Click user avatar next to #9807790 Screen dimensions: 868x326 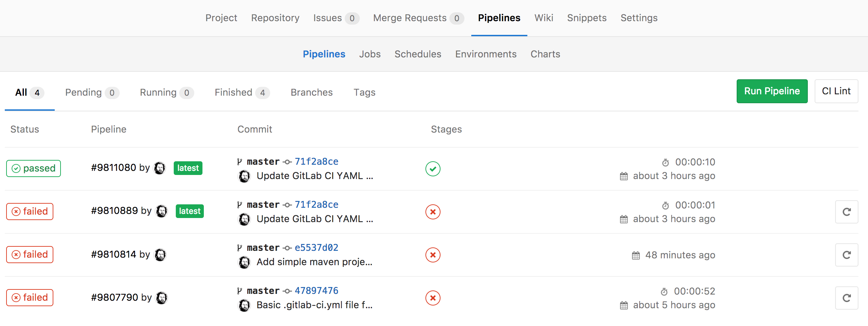coord(162,298)
